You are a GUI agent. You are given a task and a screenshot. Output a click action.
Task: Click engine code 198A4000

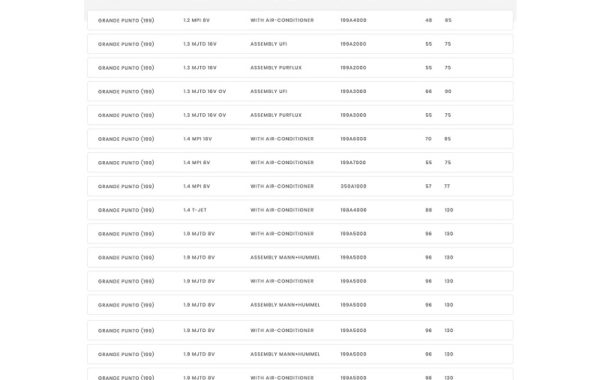pos(353,210)
